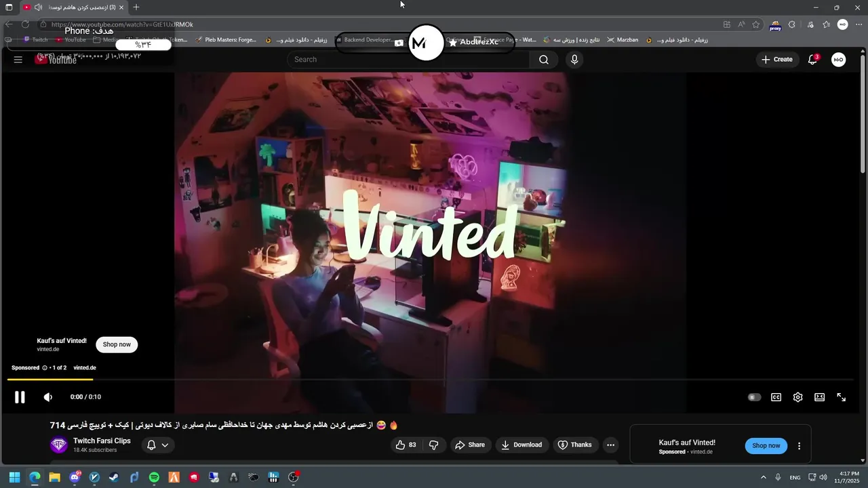The image size is (868, 488).
Task: Open the Create button
Action: [x=776, y=60]
